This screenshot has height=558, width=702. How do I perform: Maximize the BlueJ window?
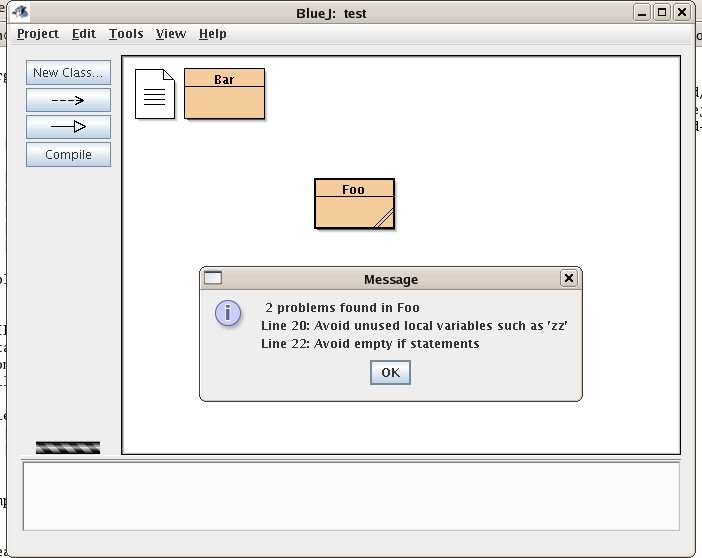[x=662, y=13]
